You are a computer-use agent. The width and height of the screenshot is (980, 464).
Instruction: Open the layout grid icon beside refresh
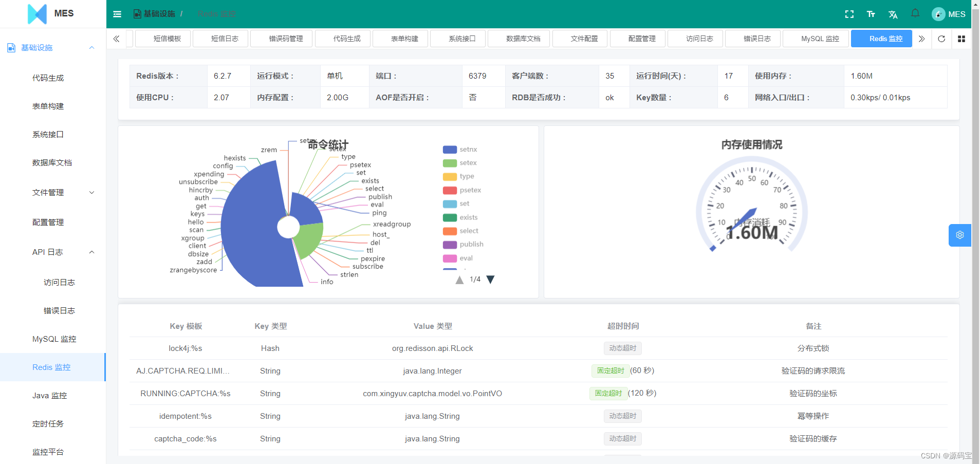click(961, 39)
